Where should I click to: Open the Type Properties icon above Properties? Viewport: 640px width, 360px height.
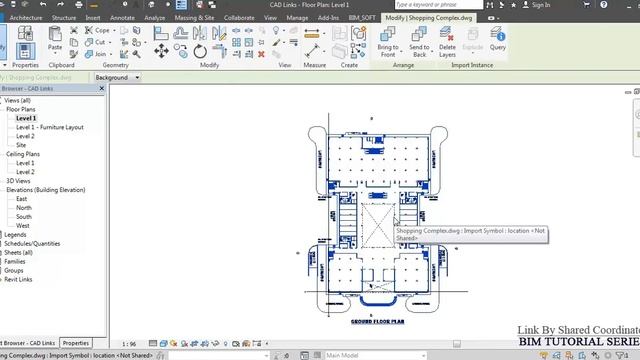pos(25,33)
